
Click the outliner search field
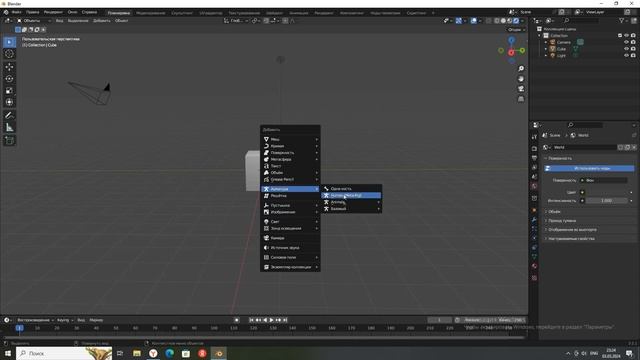click(582, 20)
